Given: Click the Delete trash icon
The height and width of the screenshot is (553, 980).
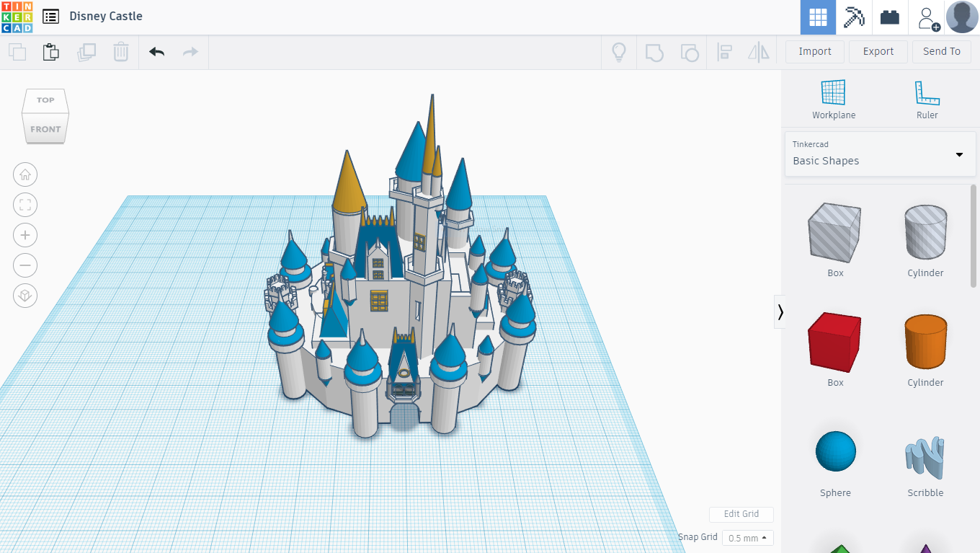Looking at the screenshot, I should 121,52.
